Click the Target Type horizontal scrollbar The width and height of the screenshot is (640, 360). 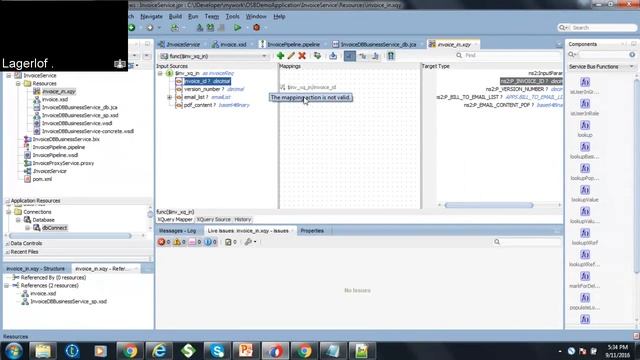point(489,205)
